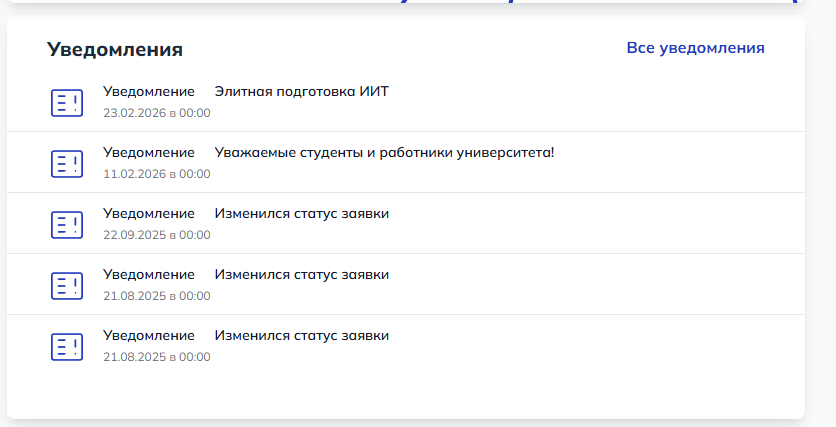Click the date "11.02.2026 в 00:00"
The image size is (836, 427).
[157, 174]
